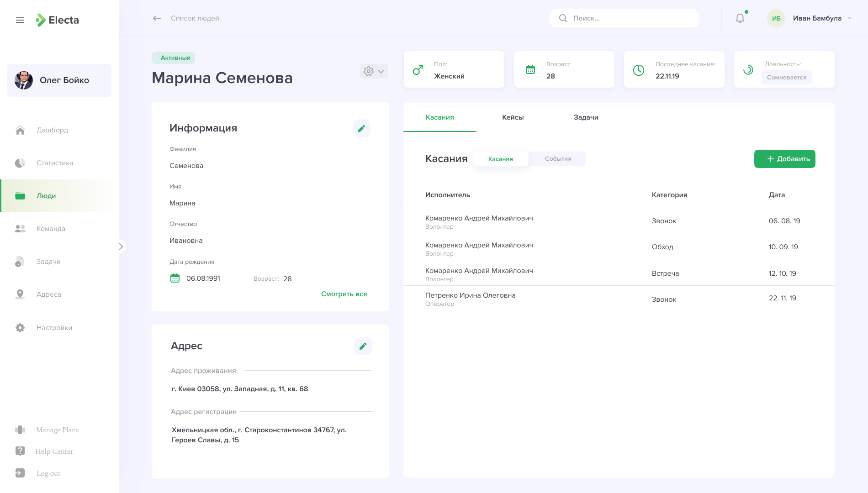Open the gear settings dropdown near name
This screenshot has width=868, height=493.
374,71
